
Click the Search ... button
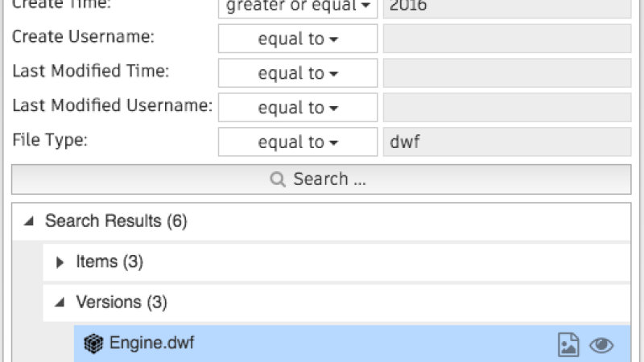click(x=321, y=179)
